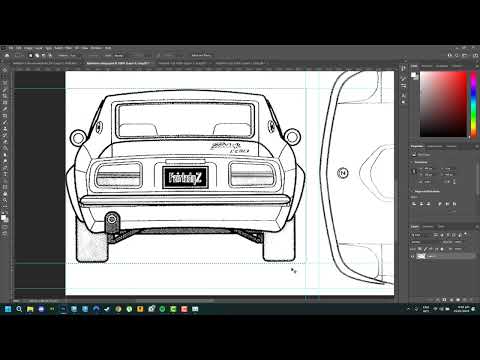
Task: Click the Select and Mask button
Action: pos(201,56)
